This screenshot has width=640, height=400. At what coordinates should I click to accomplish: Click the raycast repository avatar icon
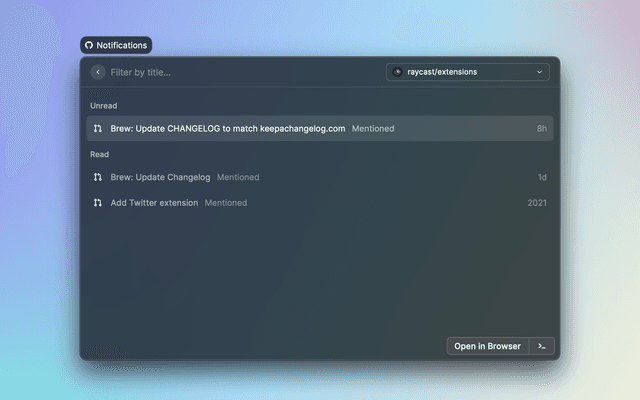click(x=397, y=72)
